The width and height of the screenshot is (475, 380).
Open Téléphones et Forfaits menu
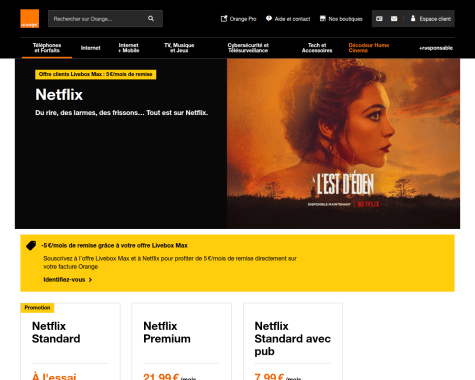[47, 48]
